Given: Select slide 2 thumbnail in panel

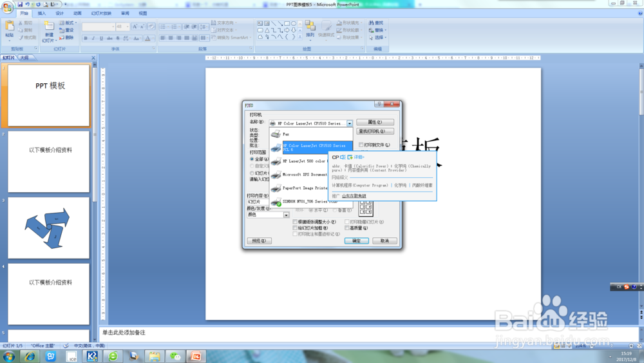Looking at the screenshot, I should (x=48, y=162).
